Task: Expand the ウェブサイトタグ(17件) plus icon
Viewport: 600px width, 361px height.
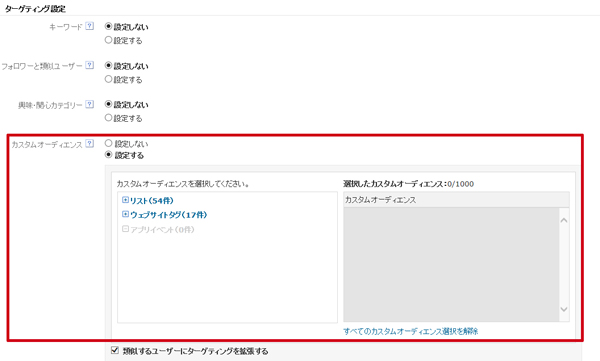Action: click(125, 214)
